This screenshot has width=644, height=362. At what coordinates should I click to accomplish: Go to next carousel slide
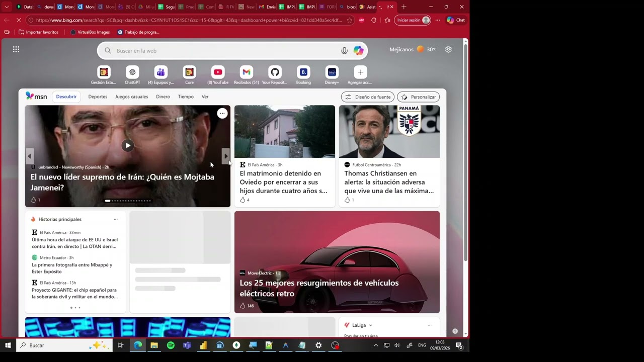click(226, 156)
